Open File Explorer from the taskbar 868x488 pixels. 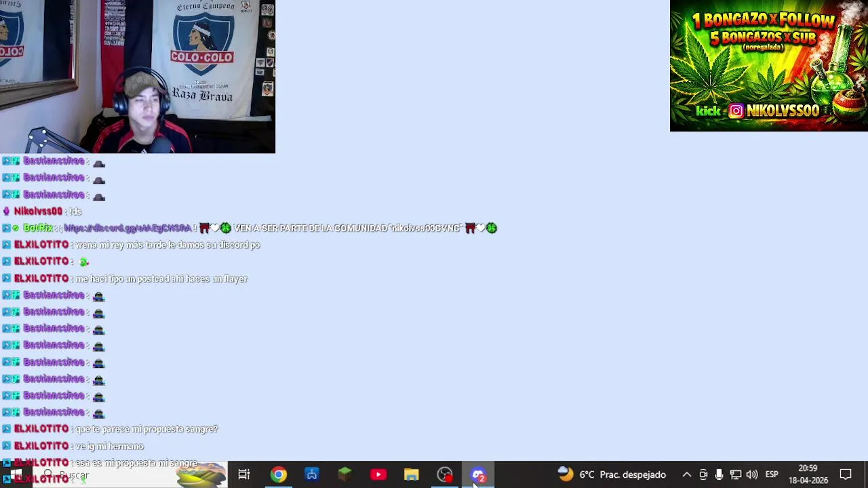pos(412,474)
